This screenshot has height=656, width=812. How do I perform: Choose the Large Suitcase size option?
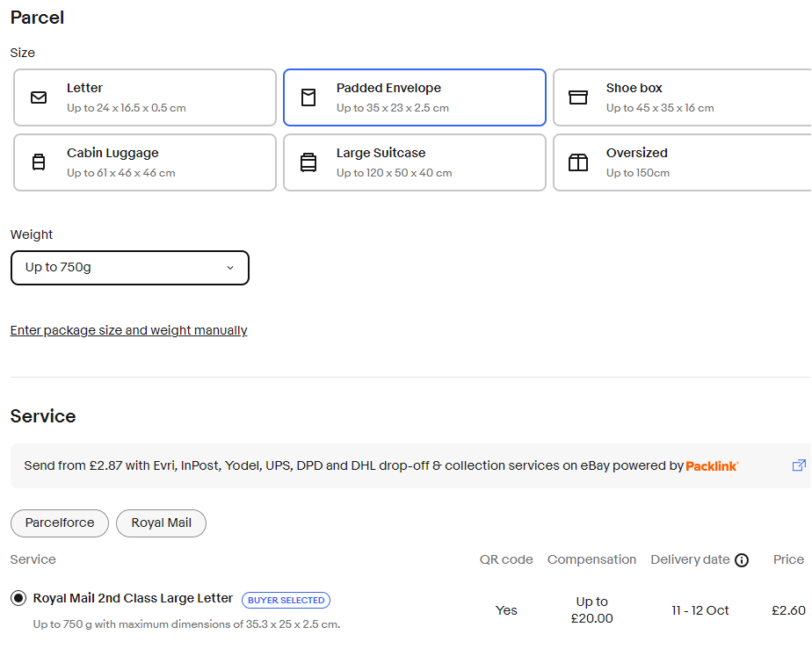[415, 162]
